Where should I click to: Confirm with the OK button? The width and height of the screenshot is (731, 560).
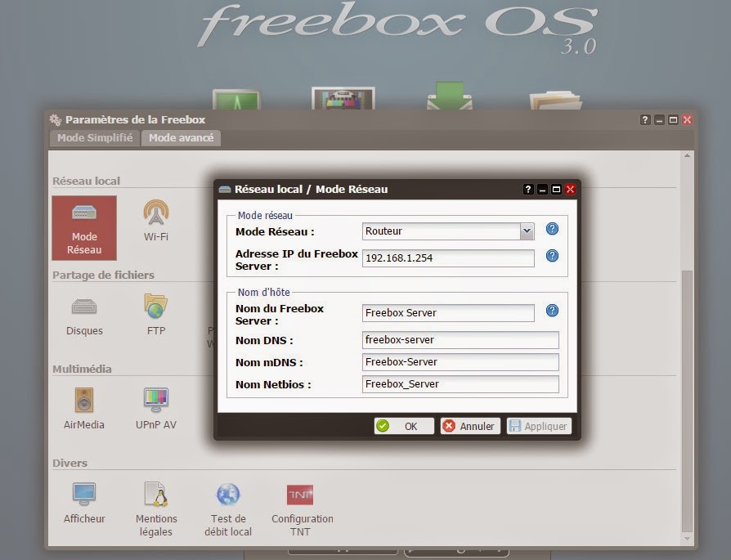(x=404, y=426)
